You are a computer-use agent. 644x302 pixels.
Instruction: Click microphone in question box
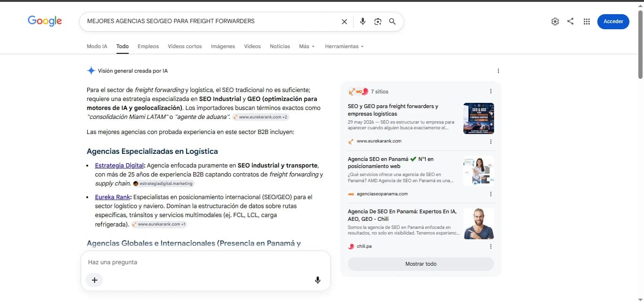(x=318, y=280)
